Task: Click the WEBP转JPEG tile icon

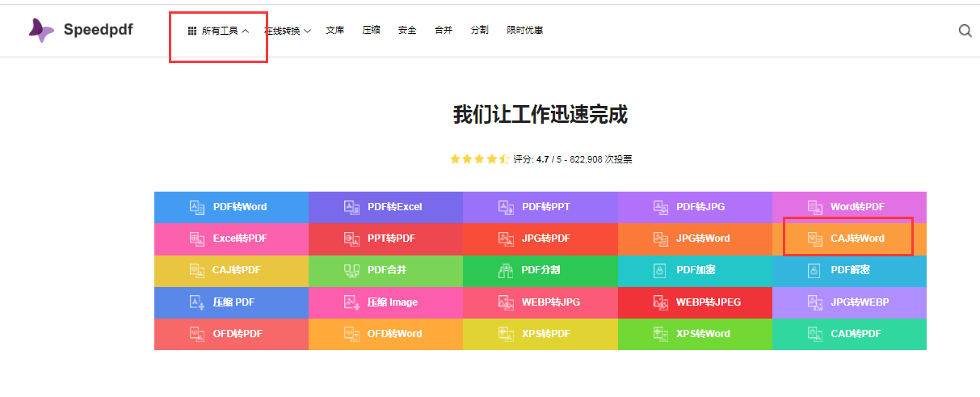Action: tap(661, 302)
